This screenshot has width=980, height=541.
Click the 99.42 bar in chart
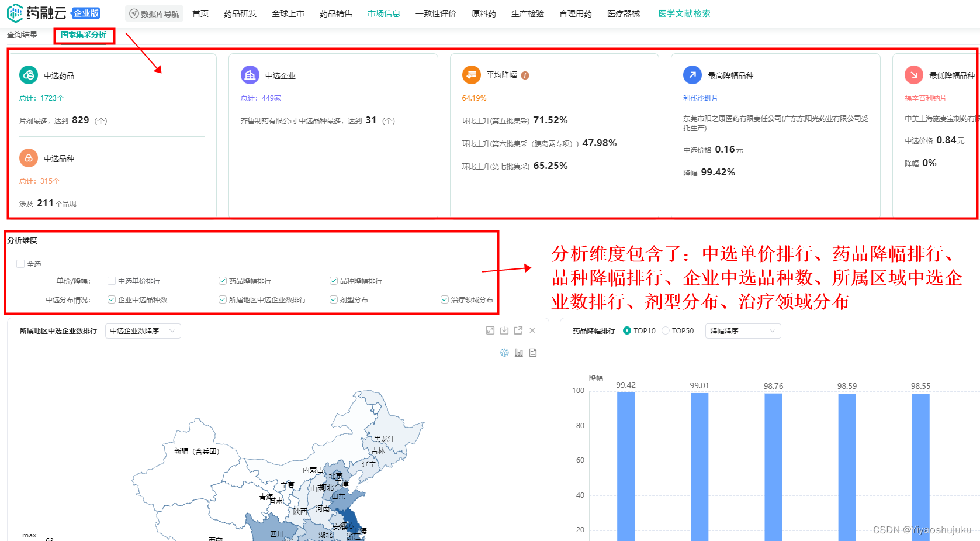point(626,466)
